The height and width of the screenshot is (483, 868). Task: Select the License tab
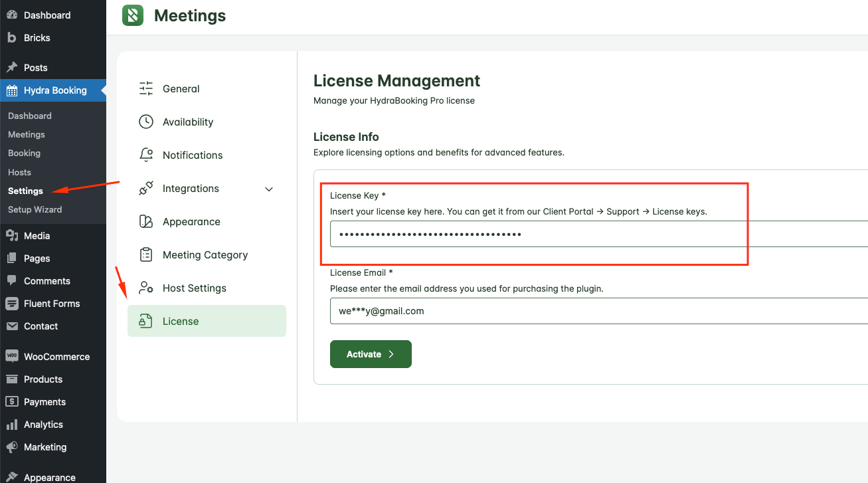pos(207,321)
